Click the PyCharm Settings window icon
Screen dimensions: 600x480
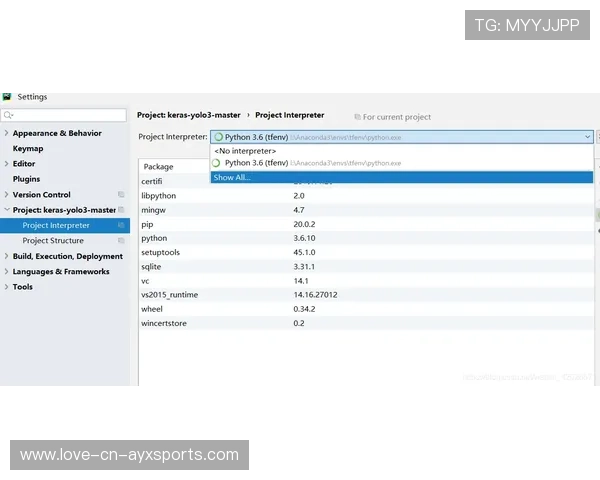(x=7, y=97)
